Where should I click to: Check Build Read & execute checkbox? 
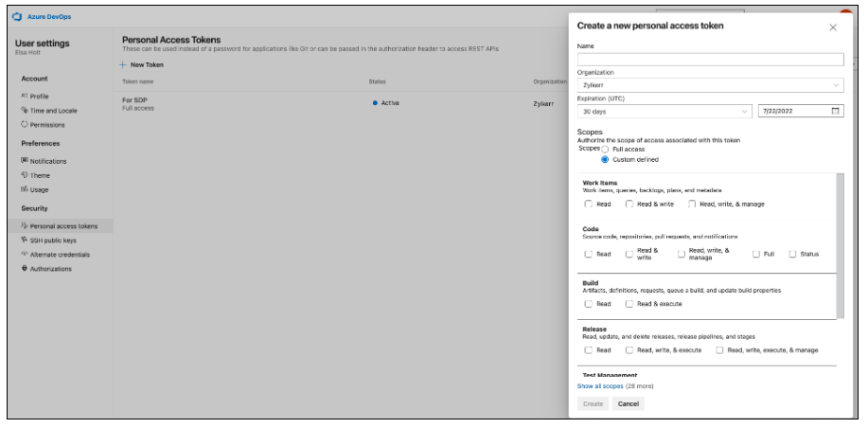click(x=629, y=304)
